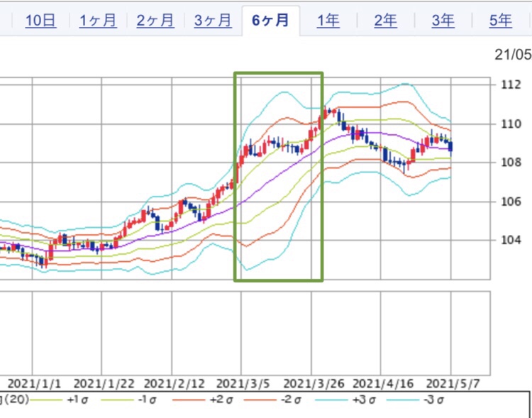Switch chart to the 1年 range

(x=328, y=21)
